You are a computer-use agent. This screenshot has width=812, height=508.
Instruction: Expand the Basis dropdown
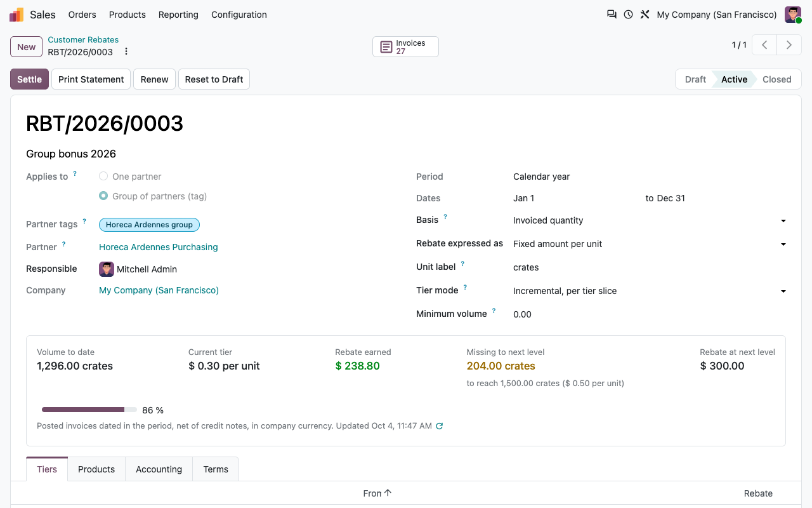650,220
